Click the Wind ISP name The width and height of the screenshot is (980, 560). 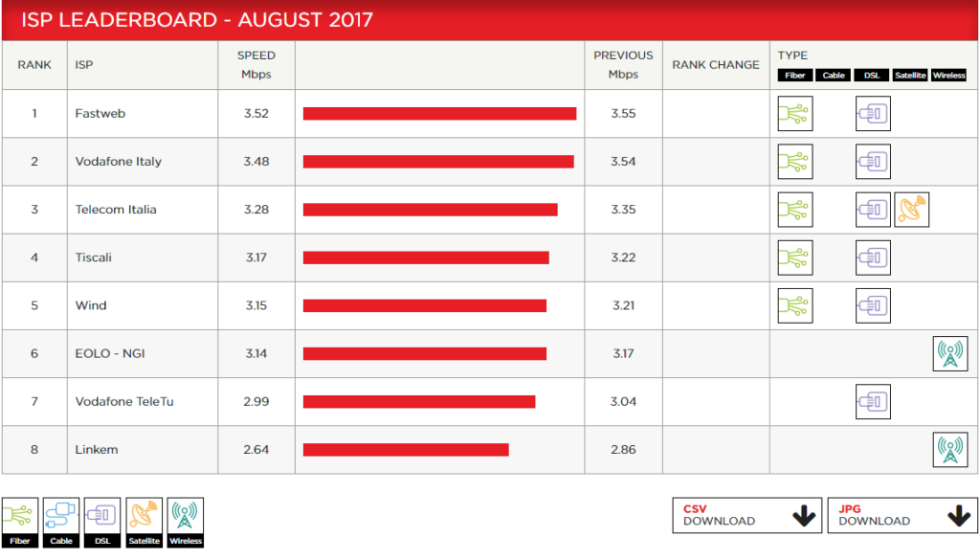91,305
